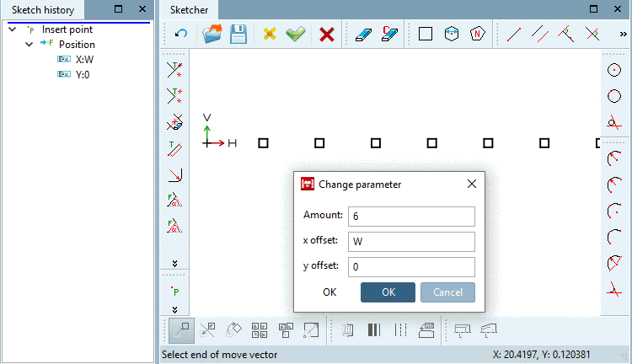The width and height of the screenshot is (632, 364).
Task: Select the Sketch history tab
Action: point(43,10)
